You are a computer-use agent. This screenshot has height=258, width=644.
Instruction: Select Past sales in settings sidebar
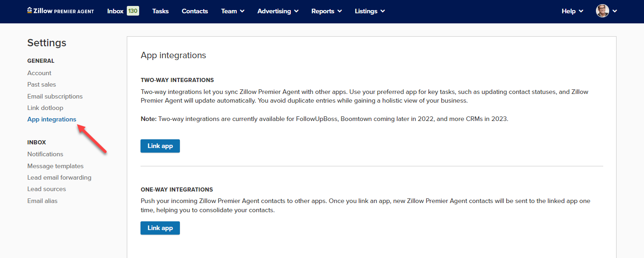[42, 84]
